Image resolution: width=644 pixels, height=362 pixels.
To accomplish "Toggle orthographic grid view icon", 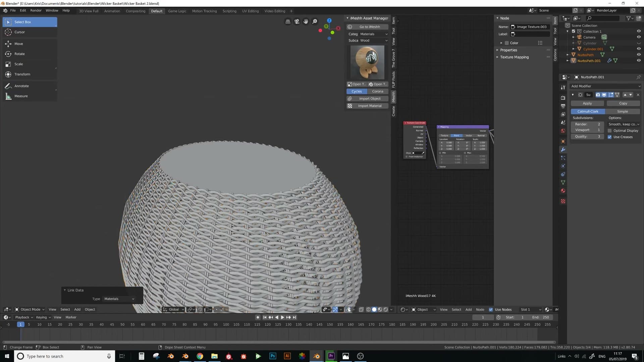I will 288,21.
